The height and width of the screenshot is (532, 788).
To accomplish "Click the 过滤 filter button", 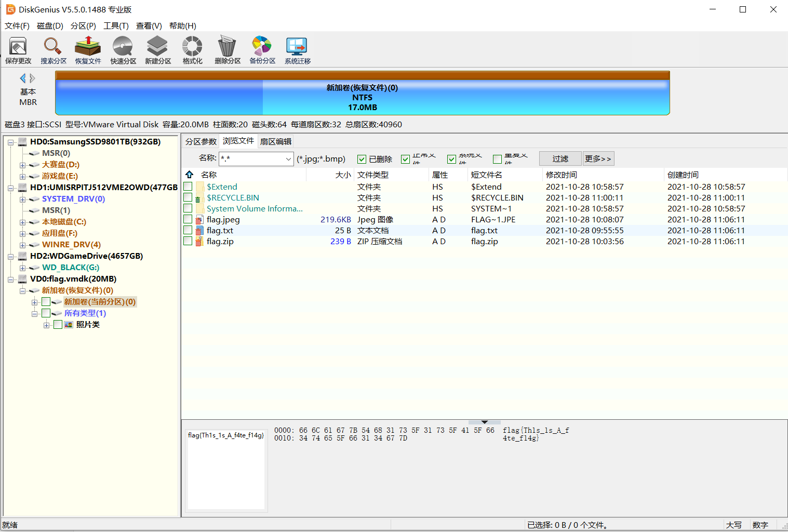I will (x=560, y=158).
